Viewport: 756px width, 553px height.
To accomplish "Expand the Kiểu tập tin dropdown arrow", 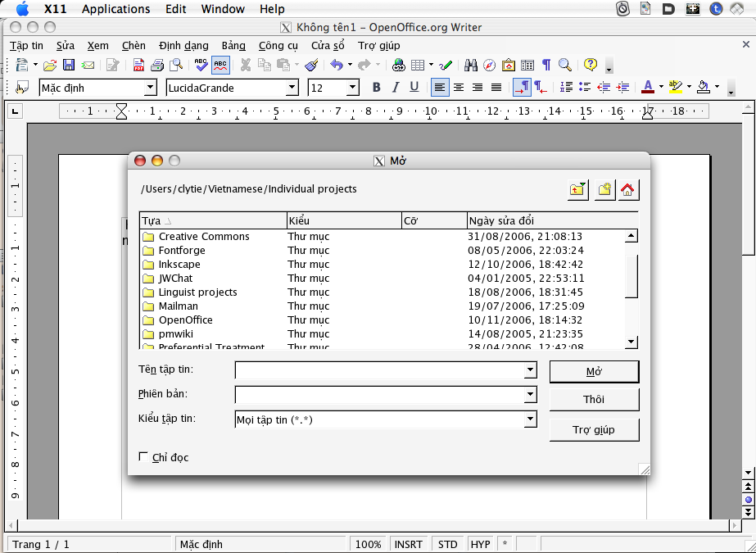I will click(x=530, y=419).
